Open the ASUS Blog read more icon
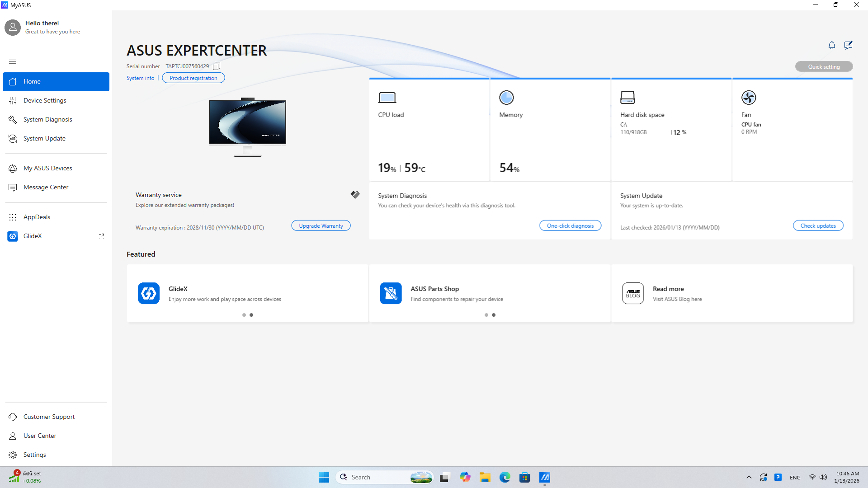Image resolution: width=868 pixels, height=488 pixels. pos(633,293)
